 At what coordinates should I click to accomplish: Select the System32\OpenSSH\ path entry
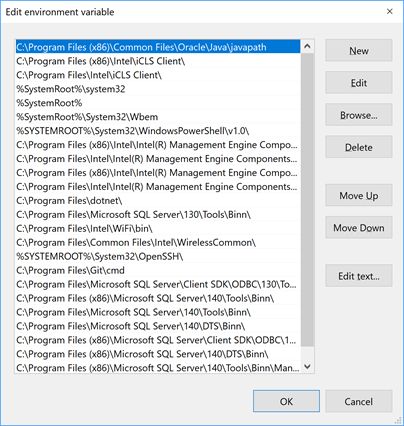pyautogui.click(x=158, y=256)
